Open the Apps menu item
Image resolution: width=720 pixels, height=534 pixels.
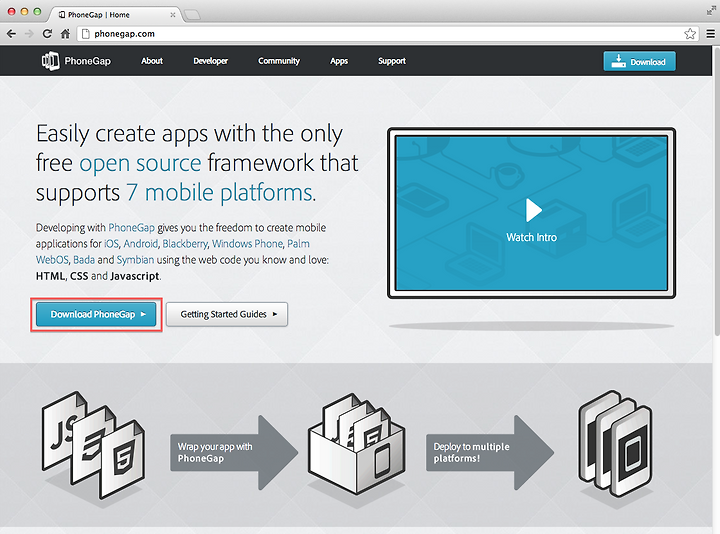point(339,61)
